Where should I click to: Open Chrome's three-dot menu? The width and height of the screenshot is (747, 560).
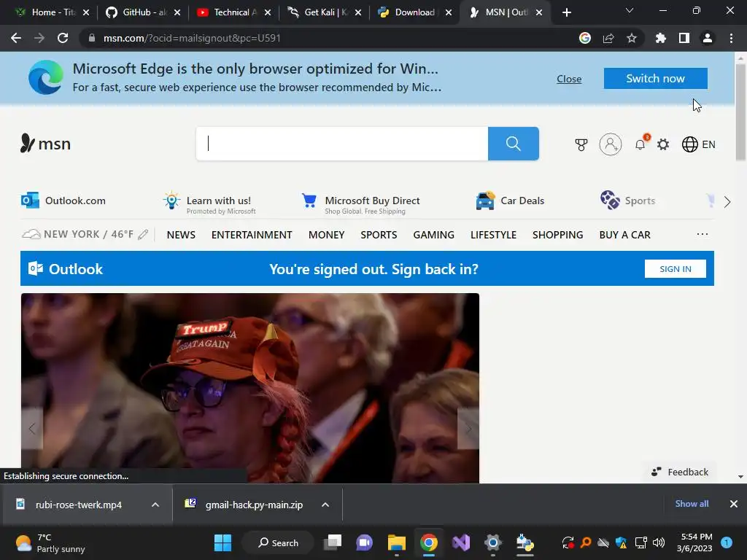731,38
